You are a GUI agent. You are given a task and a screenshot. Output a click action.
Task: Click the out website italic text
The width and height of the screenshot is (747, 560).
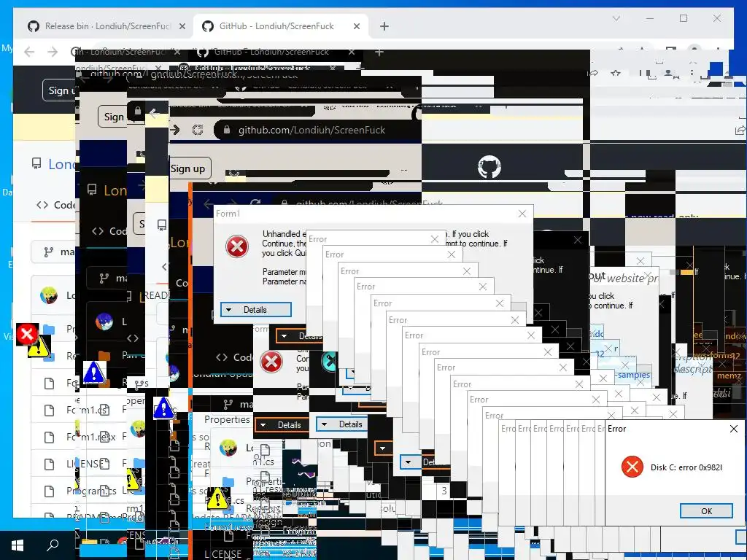(623, 278)
